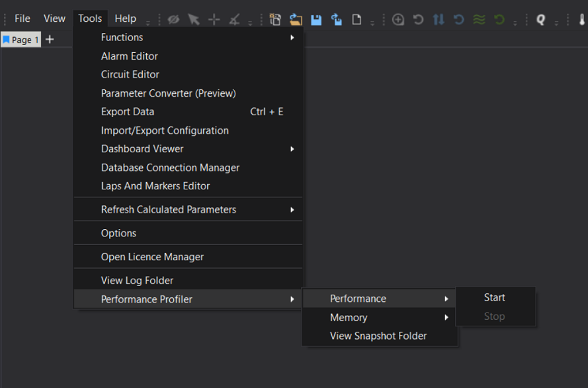Add a new page with plus button
The width and height of the screenshot is (588, 388).
(x=50, y=40)
